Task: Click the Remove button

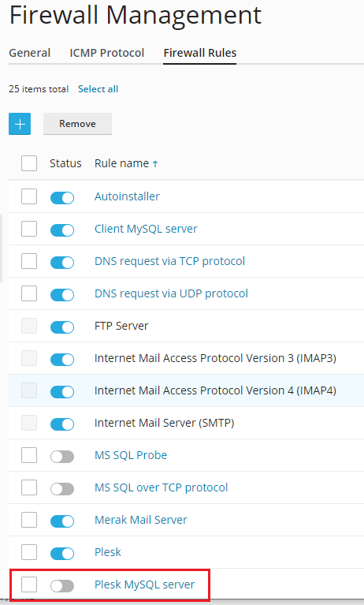Action: click(x=77, y=124)
